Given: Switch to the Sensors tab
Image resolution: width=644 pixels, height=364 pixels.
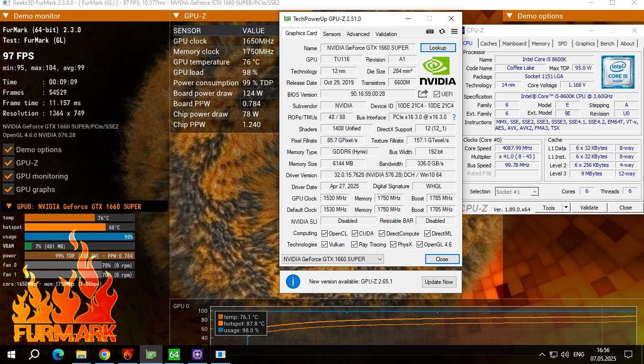Looking at the screenshot, I should (x=331, y=34).
